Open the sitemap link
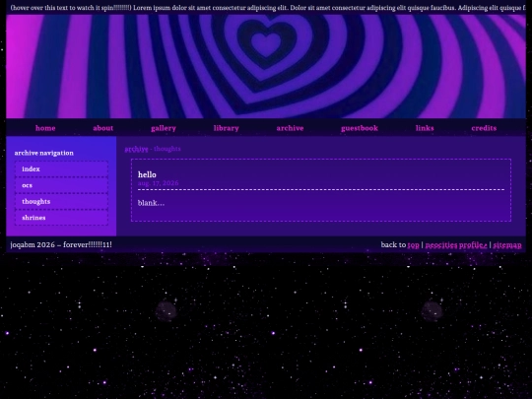Viewport: 532px width, 399px height. tap(507, 245)
